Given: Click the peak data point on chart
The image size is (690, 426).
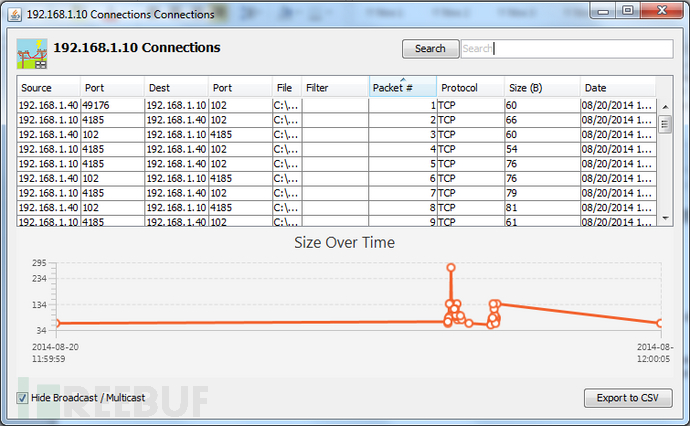Looking at the screenshot, I should pos(451,268).
